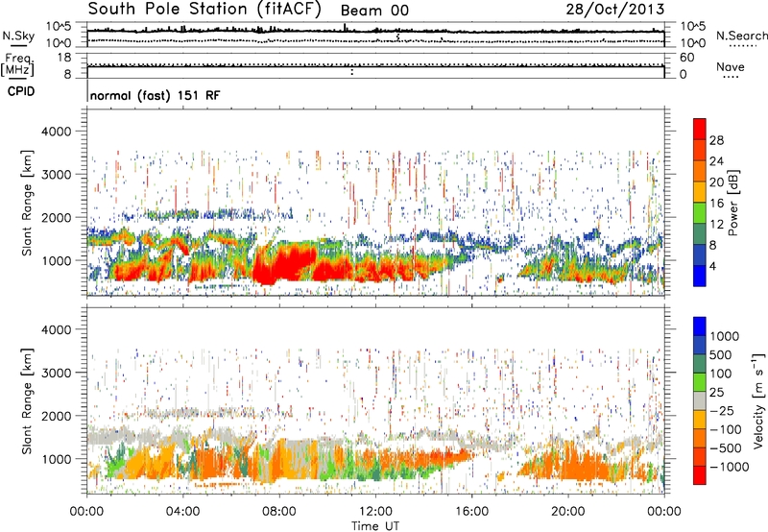
Task: Pick the blue Power segment between 4 and 8
Action: click(700, 254)
